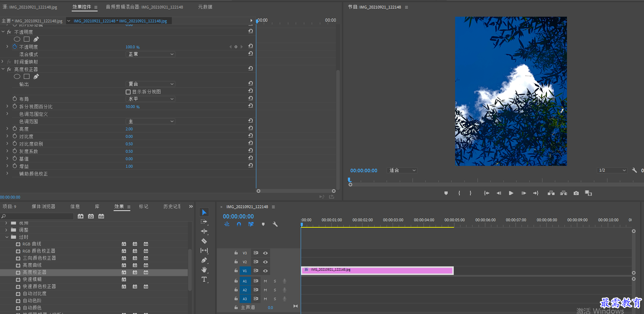Switch to 媒体浏览器 tab
Viewport: 644px width, 314px height.
(43, 206)
